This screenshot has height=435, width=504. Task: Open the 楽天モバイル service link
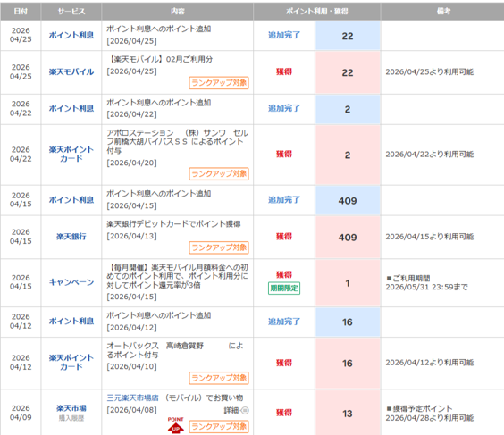[71, 71]
